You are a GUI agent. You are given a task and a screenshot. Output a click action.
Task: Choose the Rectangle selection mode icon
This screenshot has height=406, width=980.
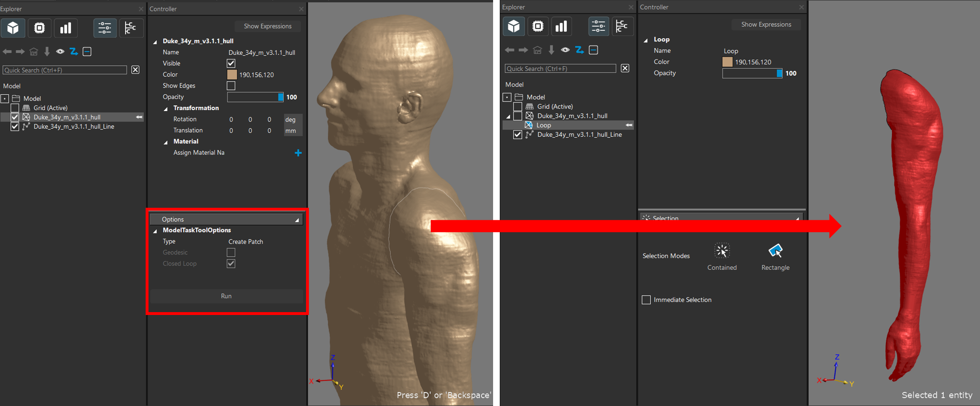pos(775,251)
